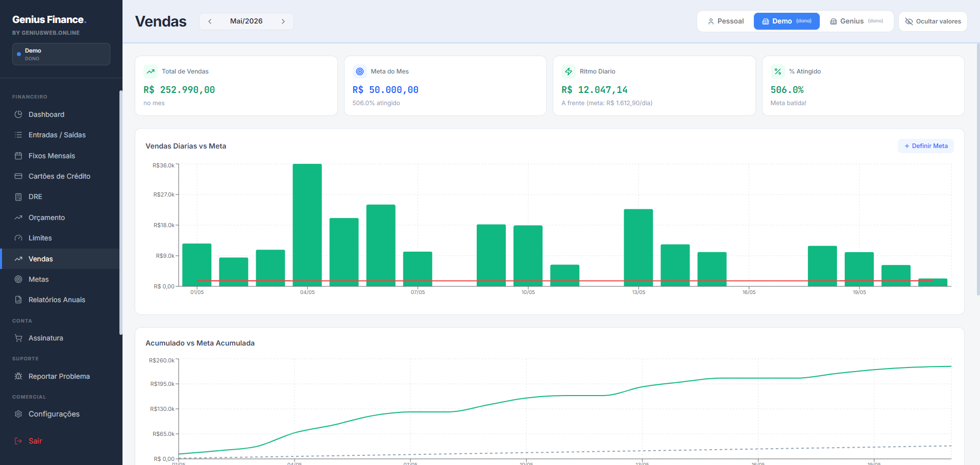Click the Relatórios Anuais document icon
Viewport: 980px width, 465px height.
18,300
